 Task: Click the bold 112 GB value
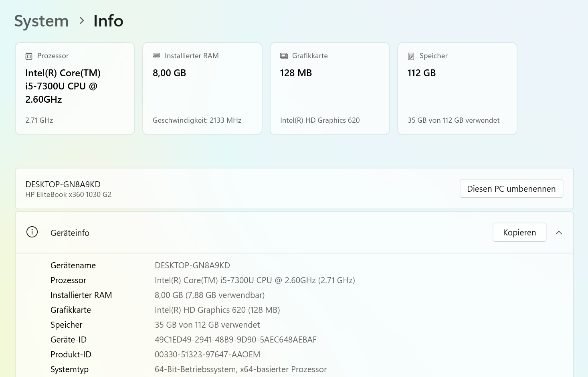(422, 73)
